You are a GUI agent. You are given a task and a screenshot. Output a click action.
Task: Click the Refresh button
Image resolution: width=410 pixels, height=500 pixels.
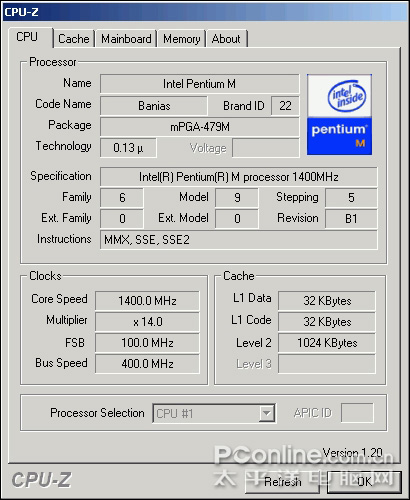tap(282, 482)
